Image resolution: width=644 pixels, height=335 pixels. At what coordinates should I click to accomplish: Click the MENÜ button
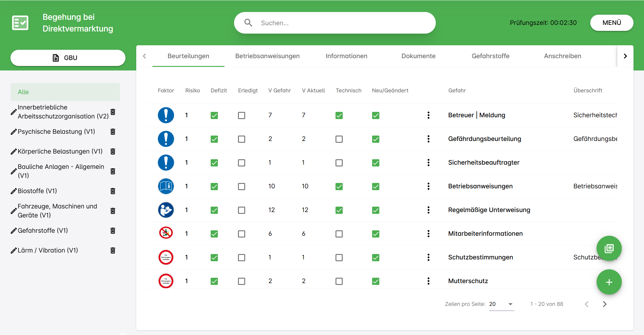click(612, 23)
